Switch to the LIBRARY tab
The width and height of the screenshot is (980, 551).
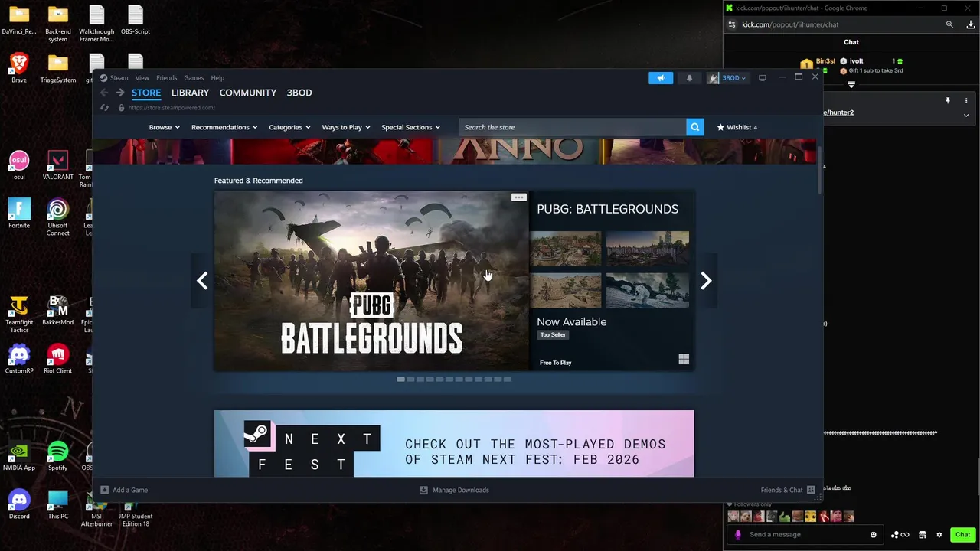pyautogui.click(x=190, y=93)
